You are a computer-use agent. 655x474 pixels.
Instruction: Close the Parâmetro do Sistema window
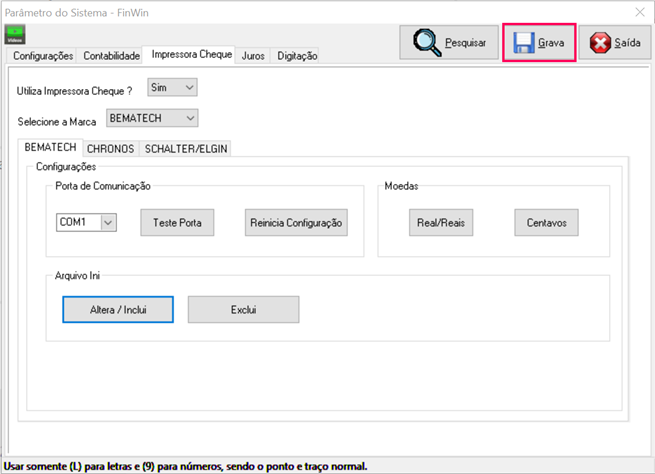[x=639, y=11]
